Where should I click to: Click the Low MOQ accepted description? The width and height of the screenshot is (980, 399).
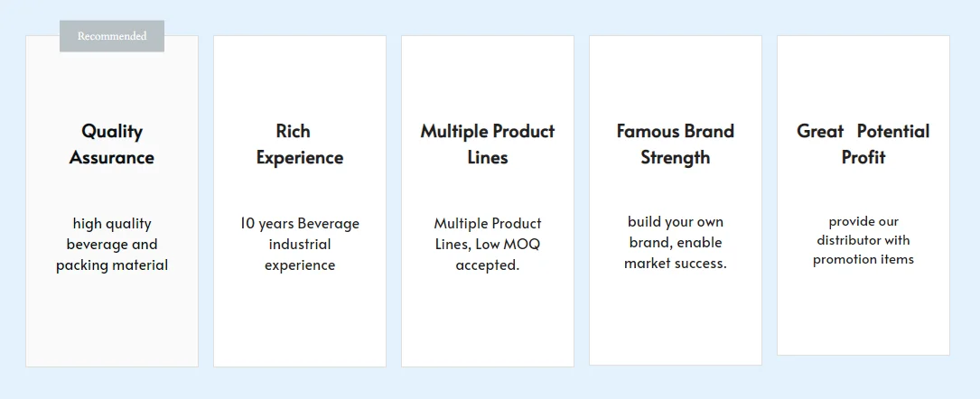point(488,244)
